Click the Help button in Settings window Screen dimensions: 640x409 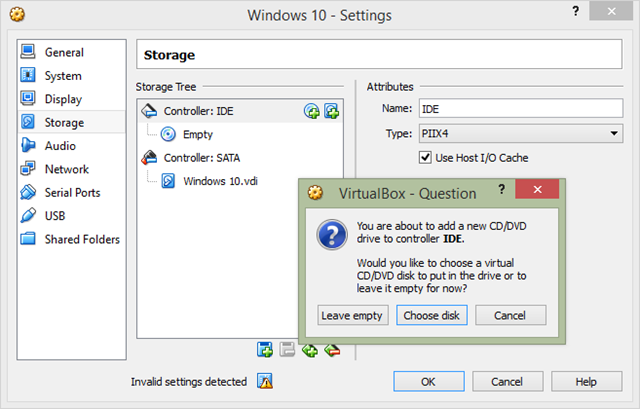[x=587, y=381]
